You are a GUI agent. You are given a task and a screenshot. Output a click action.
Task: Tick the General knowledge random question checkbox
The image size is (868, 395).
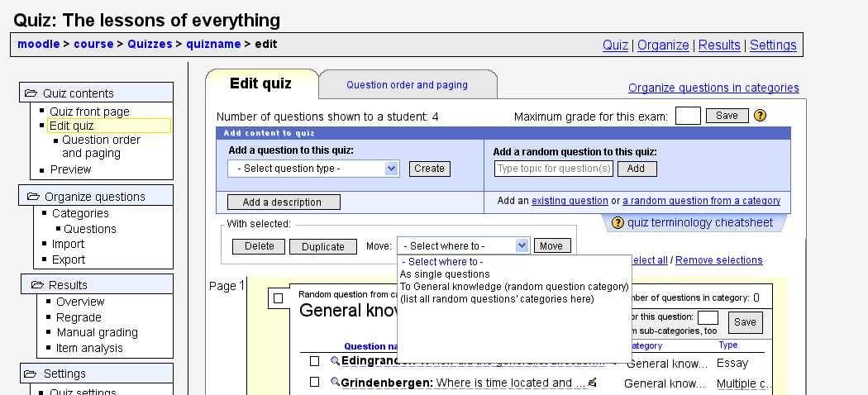pos(279,298)
